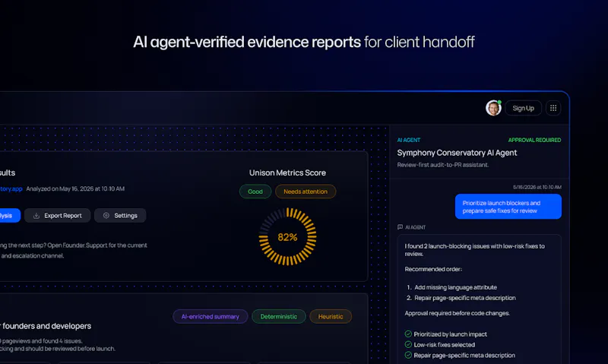Select the Needs attention badge
Image resolution: width=608 pixels, height=364 pixels.
tap(306, 191)
